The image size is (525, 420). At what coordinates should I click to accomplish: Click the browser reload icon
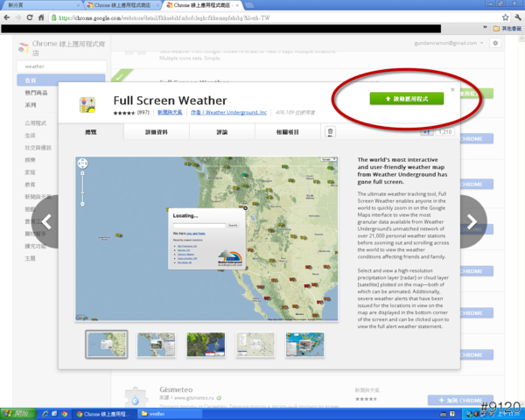(x=31, y=17)
